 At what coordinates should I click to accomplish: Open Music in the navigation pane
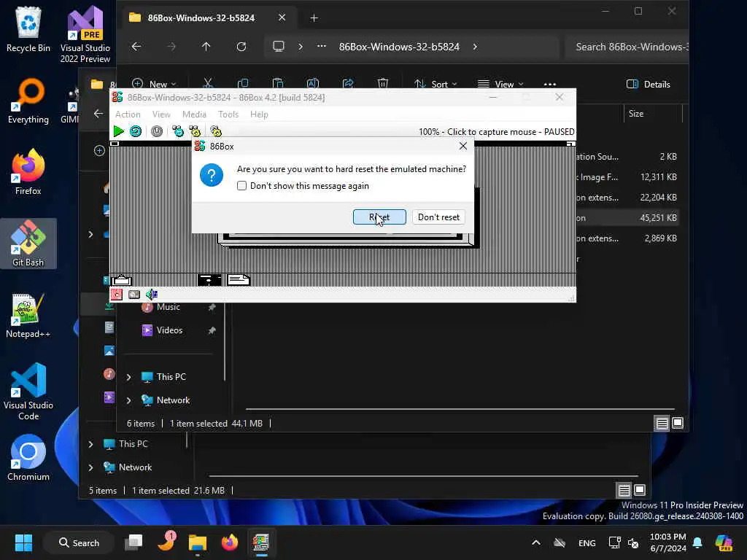(x=169, y=307)
